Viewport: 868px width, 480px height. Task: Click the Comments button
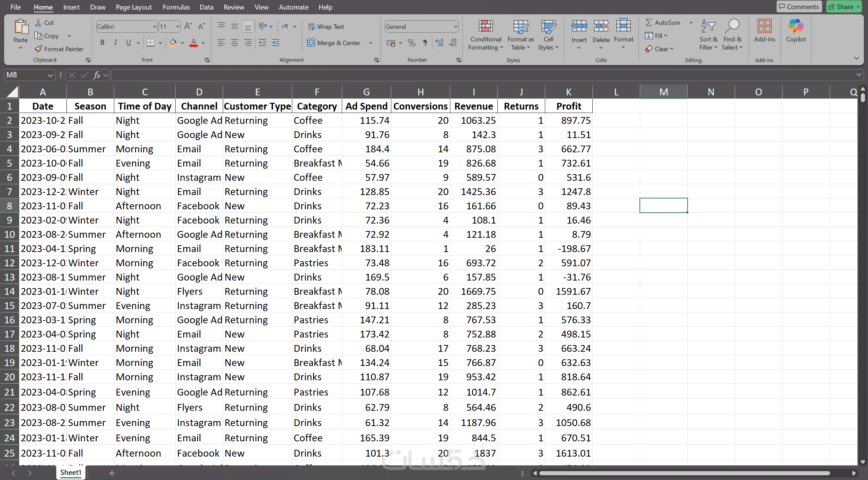pos(798,7)
